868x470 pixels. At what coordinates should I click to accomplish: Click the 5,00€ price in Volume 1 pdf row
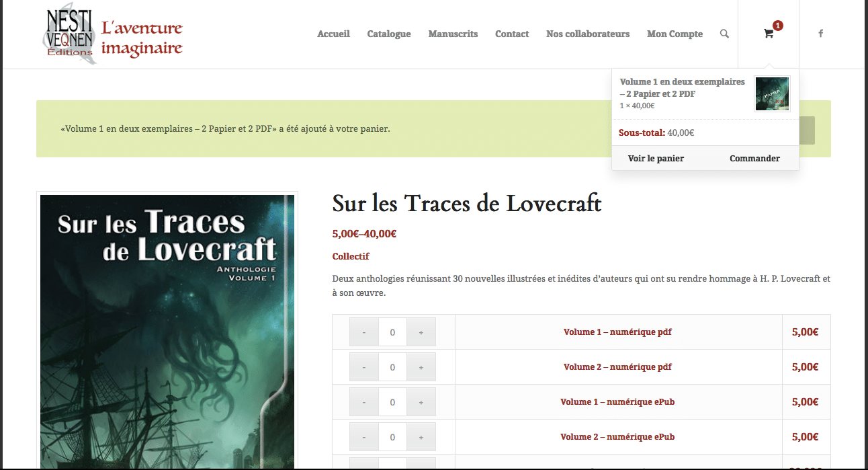pyautogui.click(x=805, y=332)
